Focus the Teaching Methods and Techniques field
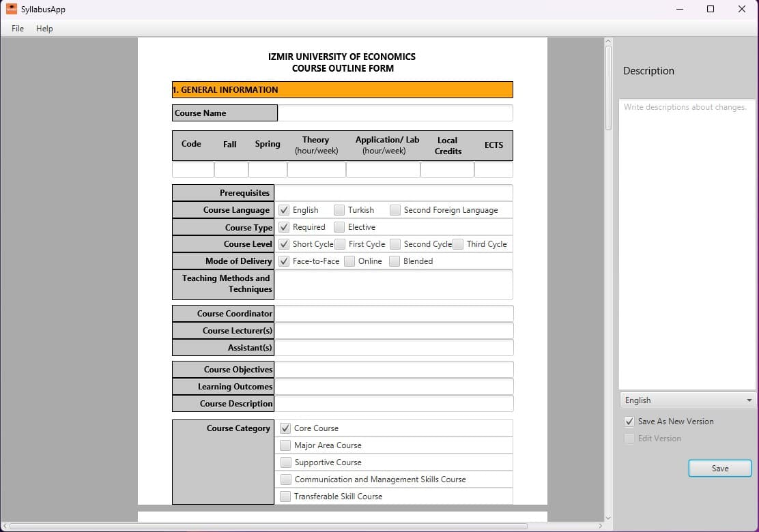The image size is (759, 532). [394, 285]
